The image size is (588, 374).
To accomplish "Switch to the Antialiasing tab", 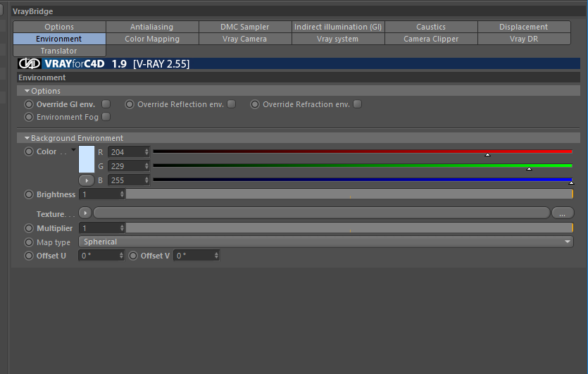I will 152,27.
